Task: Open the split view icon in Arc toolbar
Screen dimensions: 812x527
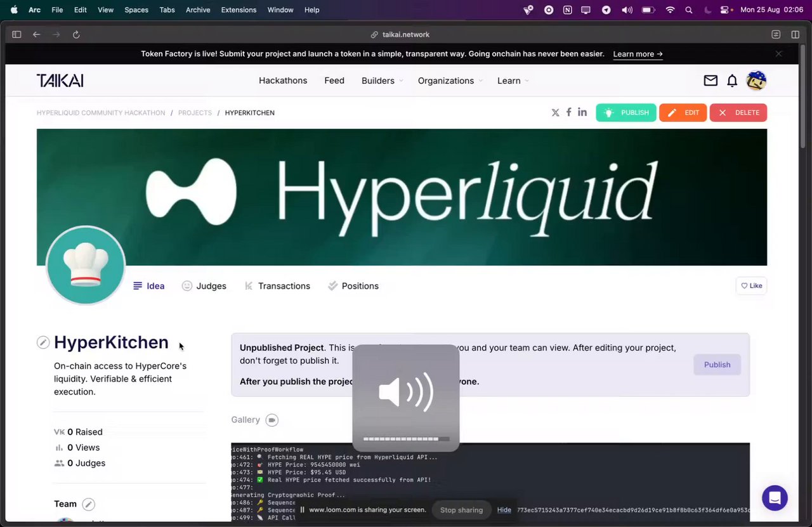Action: [x=795, y=34]
